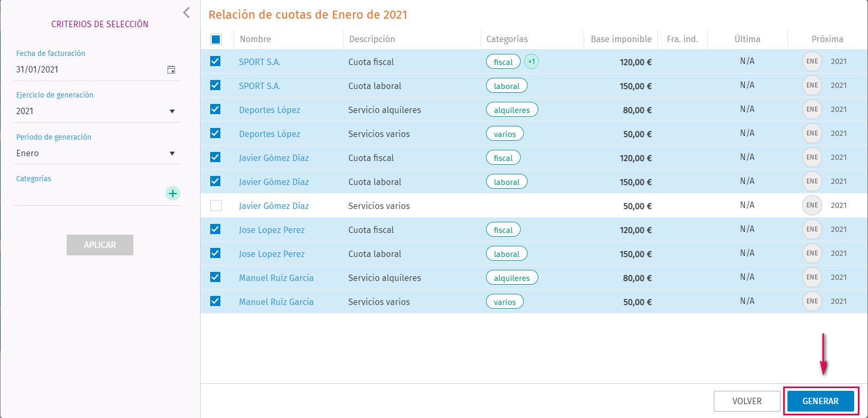
Task: Open the calendar picker for Fecha de facturación
Action: click(x=171, y=70)
